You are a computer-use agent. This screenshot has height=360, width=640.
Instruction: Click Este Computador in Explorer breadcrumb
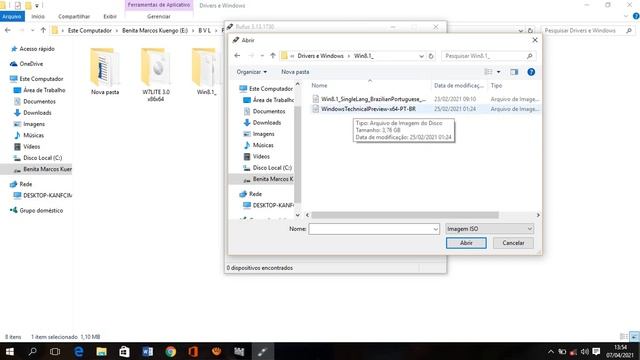coord(89,30)
